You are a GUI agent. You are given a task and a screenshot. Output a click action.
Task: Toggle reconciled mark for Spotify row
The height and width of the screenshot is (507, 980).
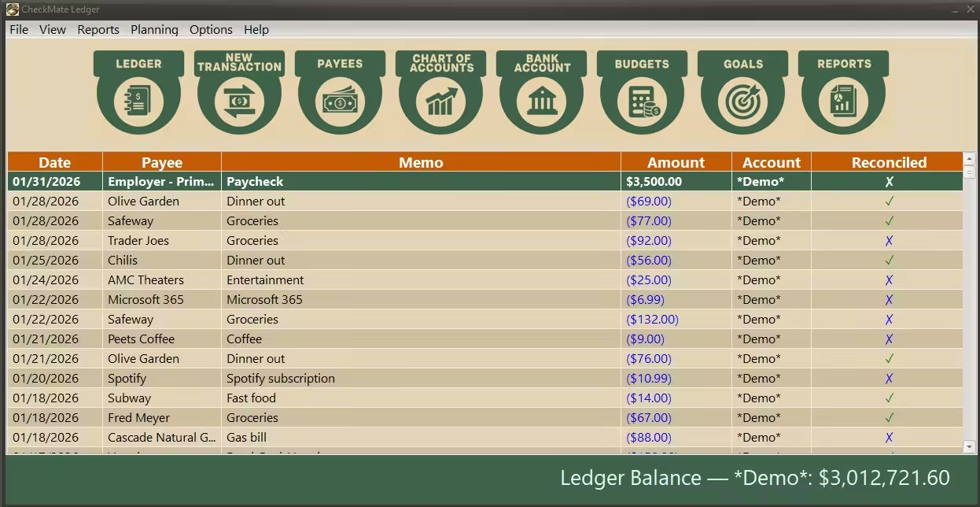889,379
